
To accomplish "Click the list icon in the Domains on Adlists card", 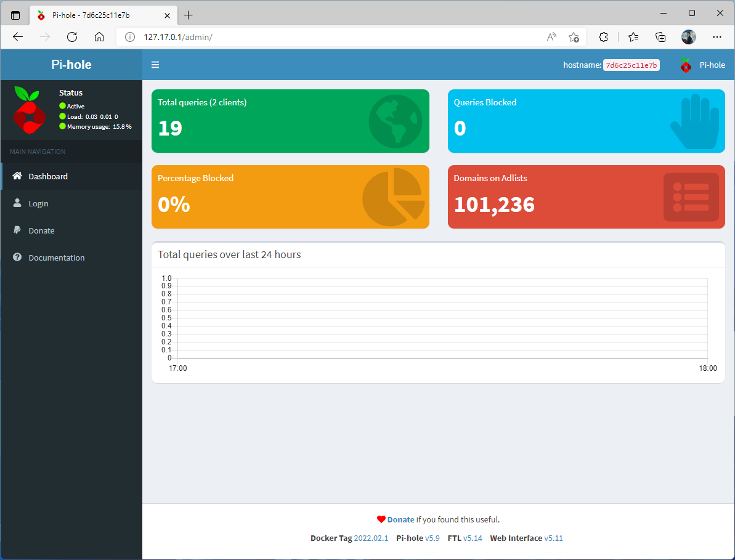I will (691, 197).
